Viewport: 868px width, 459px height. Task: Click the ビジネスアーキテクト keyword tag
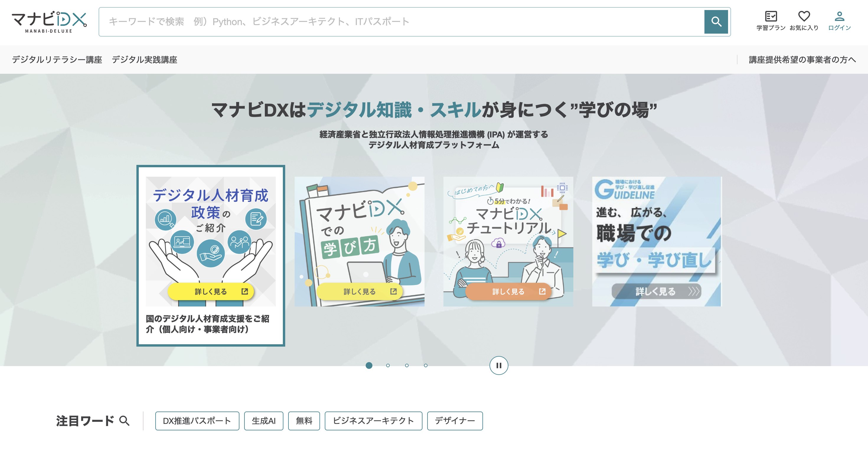(373, 420)
